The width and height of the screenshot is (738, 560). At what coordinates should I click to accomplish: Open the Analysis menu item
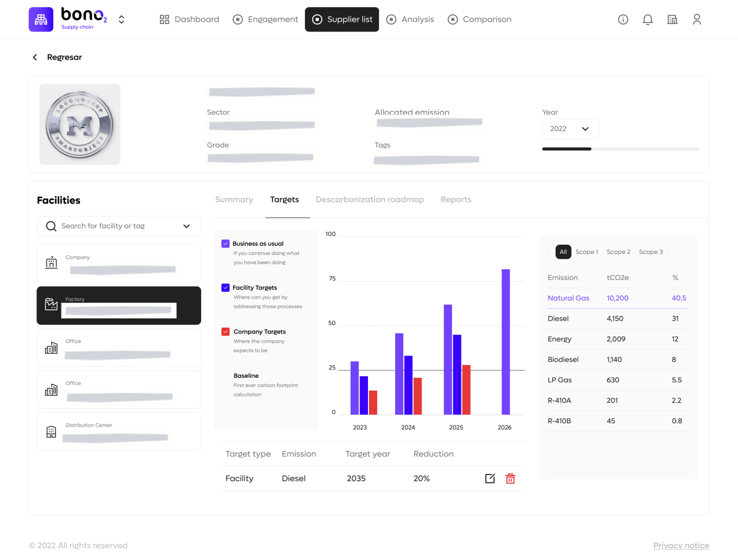(410, 20)
